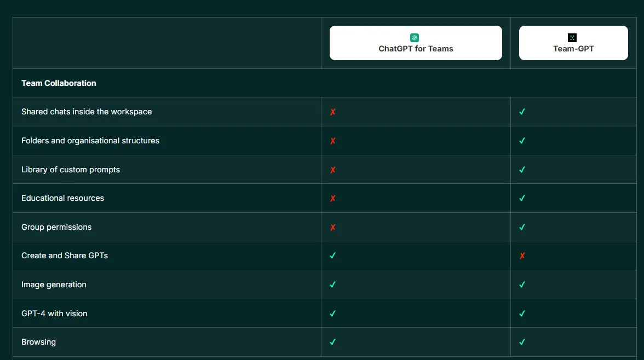Image resolution: width=644 pixels, height=360 pixels.
Task: Click Team-GPT checkmark for Shared chats
Action: coord(522,112)
